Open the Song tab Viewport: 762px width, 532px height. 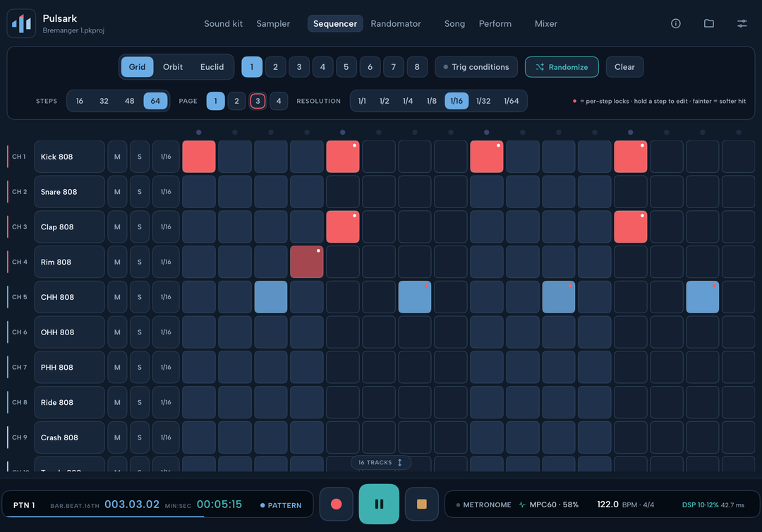pos(454,23)
